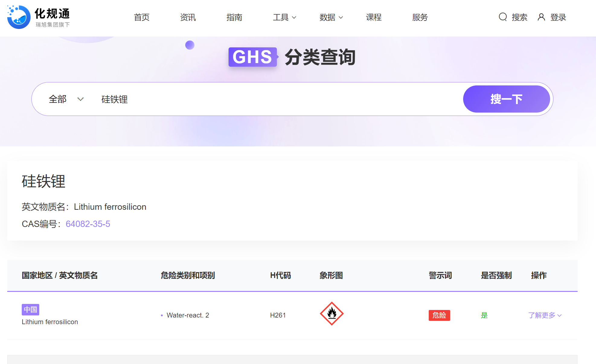Open the 课程 nav item
This screenshot has width=596, height=364.
tap(373, 17)
